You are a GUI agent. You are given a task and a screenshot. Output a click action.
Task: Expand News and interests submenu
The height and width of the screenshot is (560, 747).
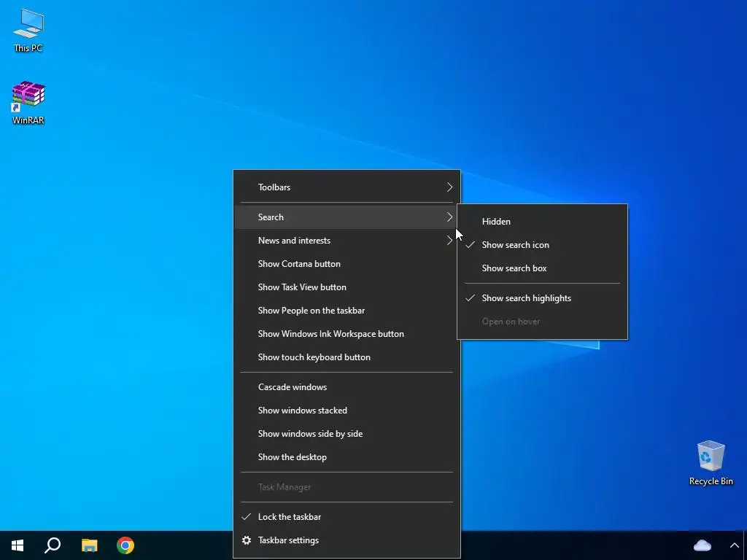coord(347,241)
